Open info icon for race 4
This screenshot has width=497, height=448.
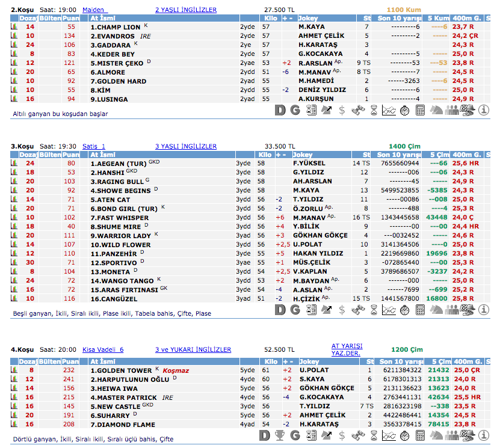coord(483,435)
